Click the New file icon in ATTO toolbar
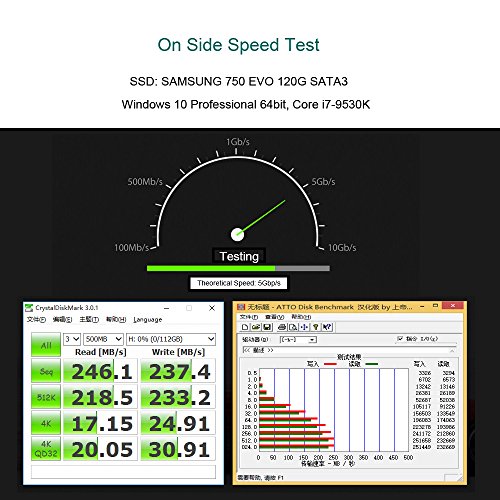 pyautogui.click(x=245, y=327)
